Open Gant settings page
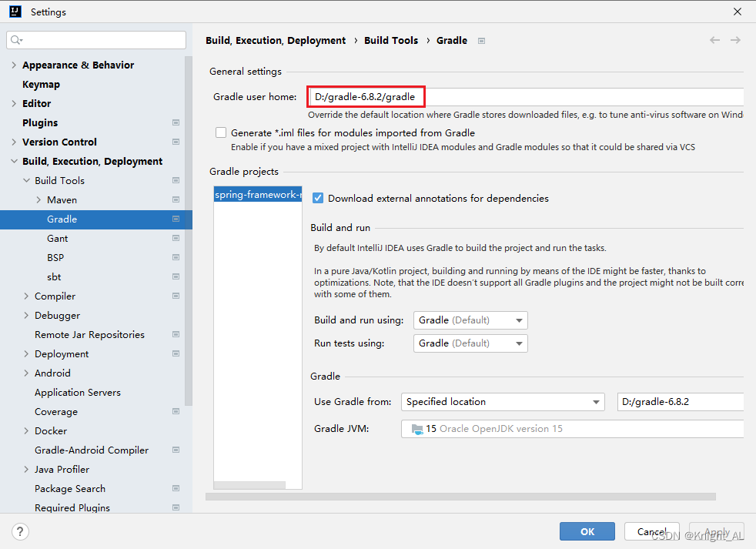Image resolution: width=756 pixels, height=549 pixels. coord(58,239)
